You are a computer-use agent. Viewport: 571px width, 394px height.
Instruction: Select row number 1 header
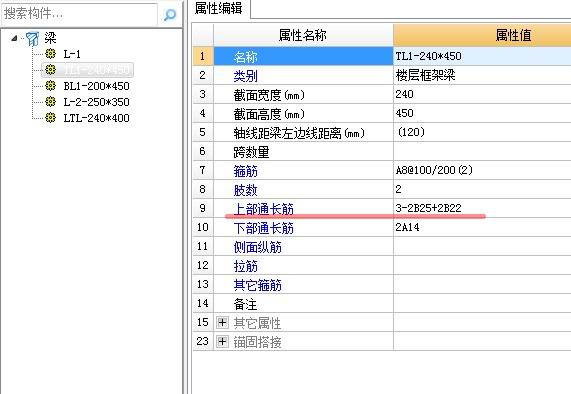coord(203,56)
